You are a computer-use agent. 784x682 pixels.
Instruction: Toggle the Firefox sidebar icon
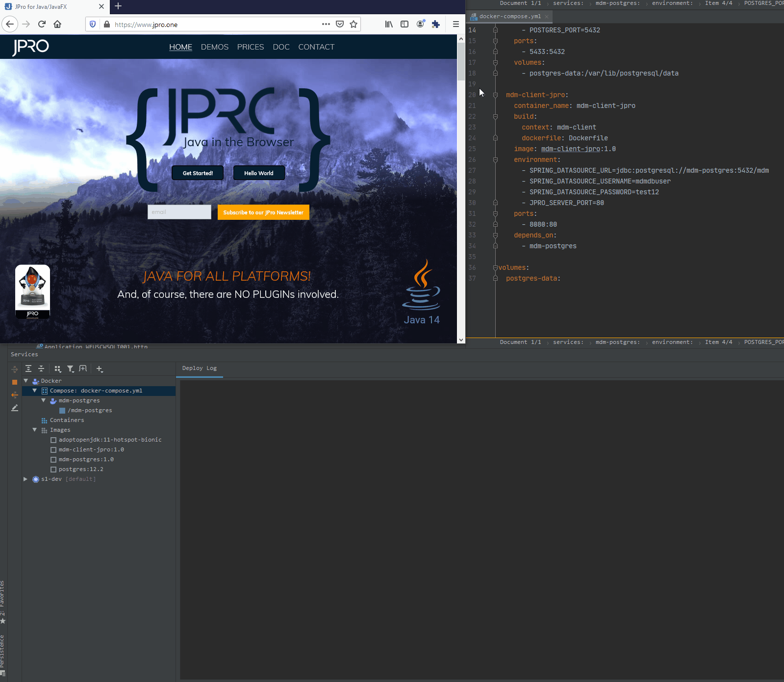coord(405,24)
